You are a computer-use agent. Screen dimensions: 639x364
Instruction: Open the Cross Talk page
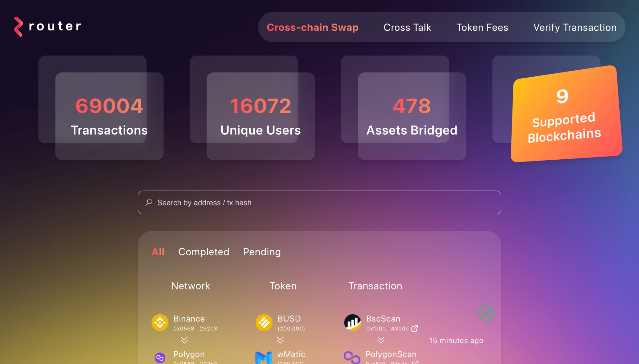(x=407, y=27)
